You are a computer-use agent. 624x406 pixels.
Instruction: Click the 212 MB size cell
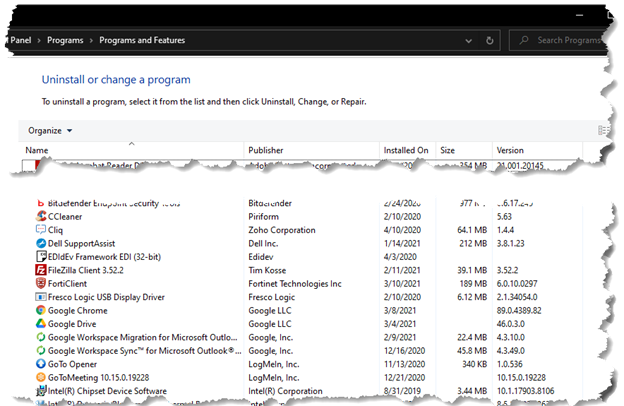473,243
